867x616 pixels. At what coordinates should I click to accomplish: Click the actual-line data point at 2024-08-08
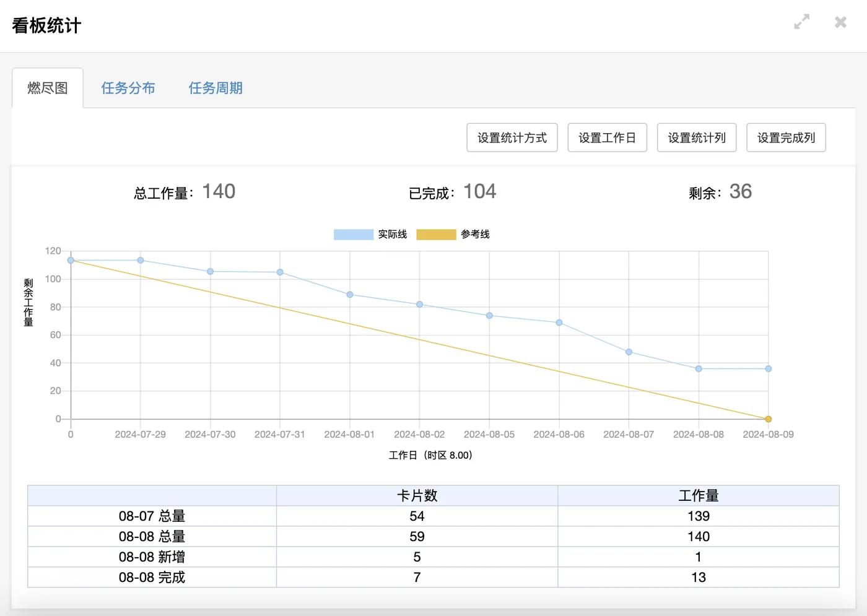699,369
